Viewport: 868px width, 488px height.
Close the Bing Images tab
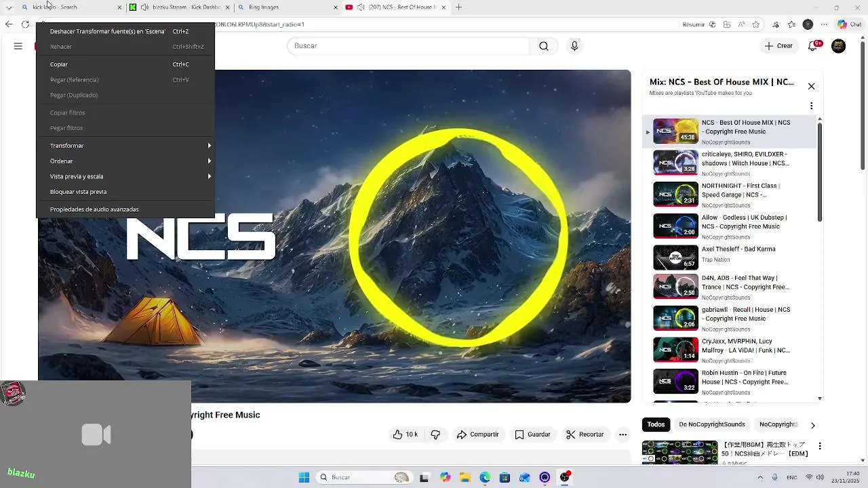(336, 7)
